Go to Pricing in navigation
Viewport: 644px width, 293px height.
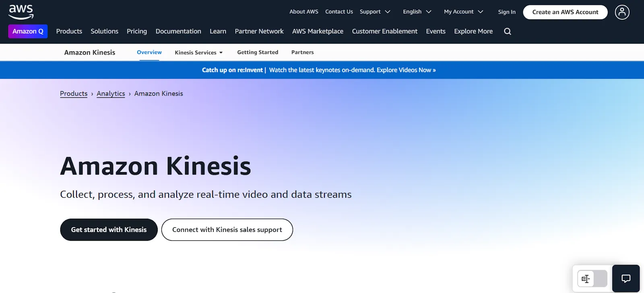pos(137,31)
